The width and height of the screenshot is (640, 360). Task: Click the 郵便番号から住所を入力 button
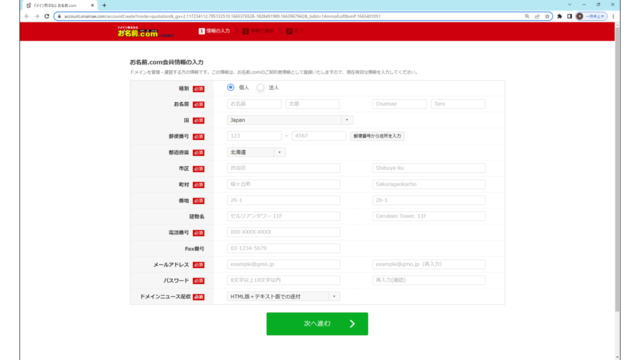(377, 136)
